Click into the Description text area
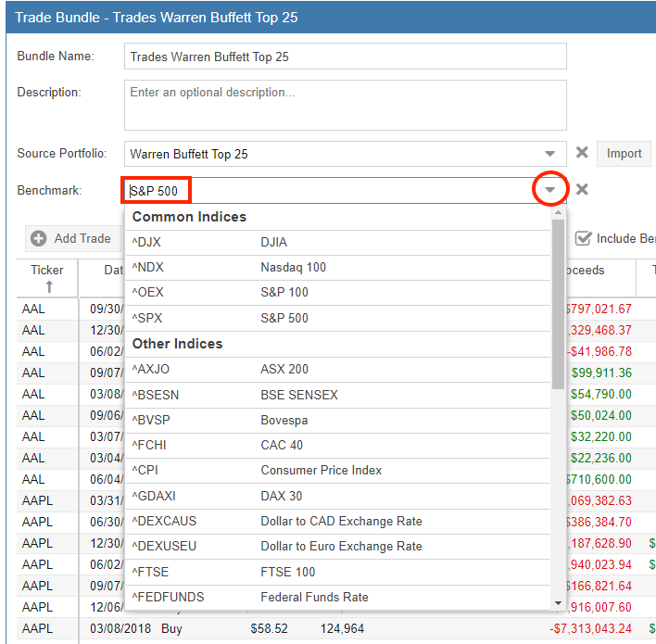Screen dimensions: 656x644 coord(346,105)
